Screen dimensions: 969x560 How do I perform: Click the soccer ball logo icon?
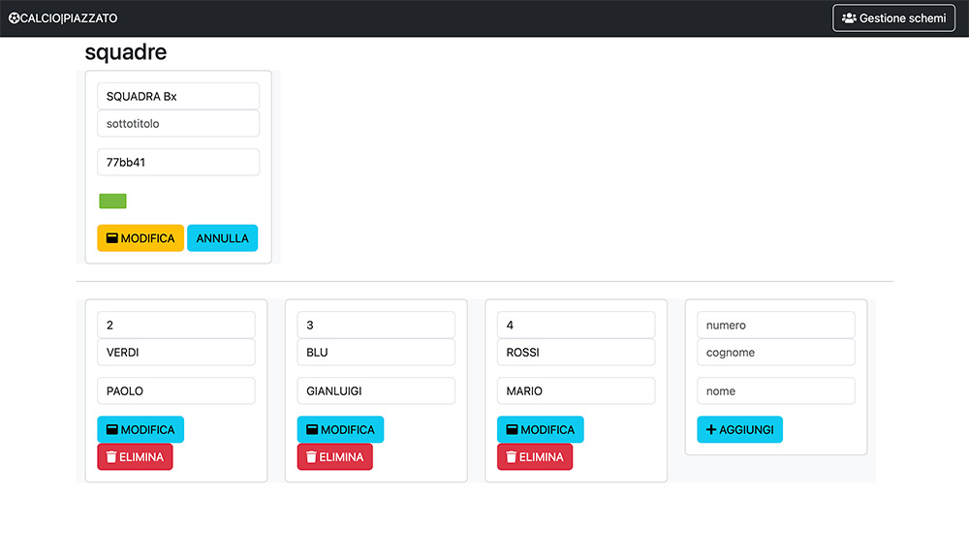click(15, 18)
